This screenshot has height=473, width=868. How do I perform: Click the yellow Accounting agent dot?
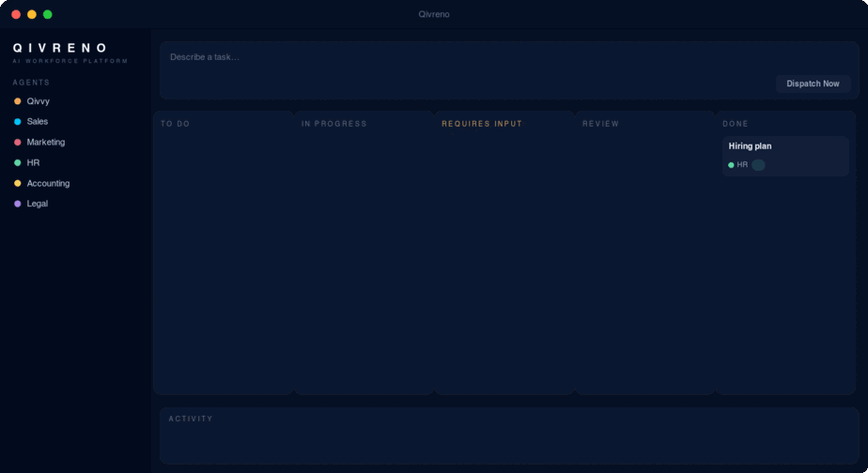tap(17, 183)
